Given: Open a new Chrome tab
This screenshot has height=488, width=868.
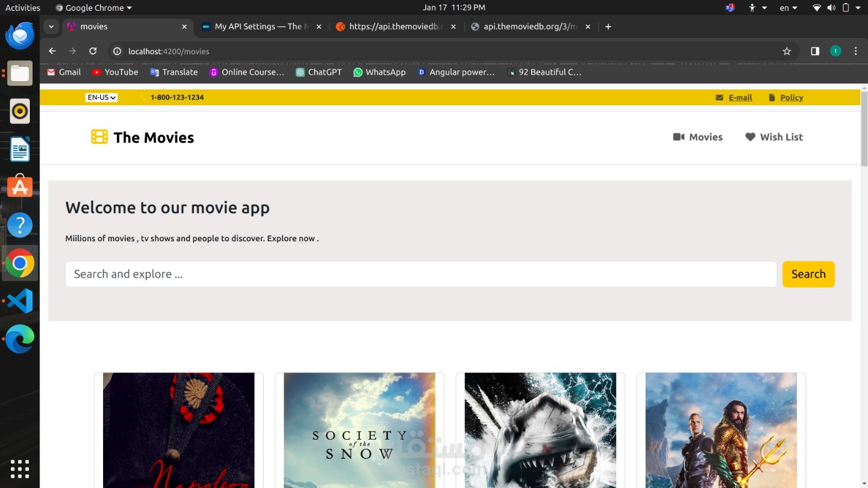Looking at the screenshot, I should pyautogui.click(x=608, y=27).
